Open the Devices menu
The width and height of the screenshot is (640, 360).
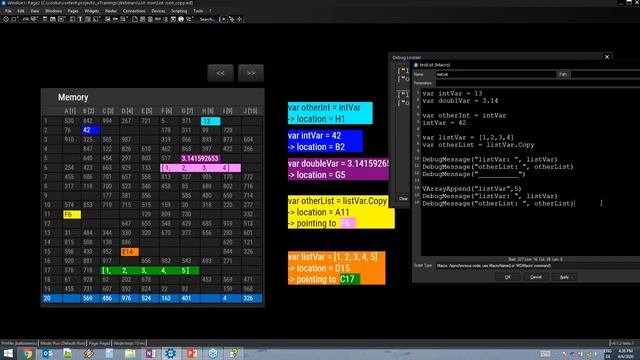point(158,11)
